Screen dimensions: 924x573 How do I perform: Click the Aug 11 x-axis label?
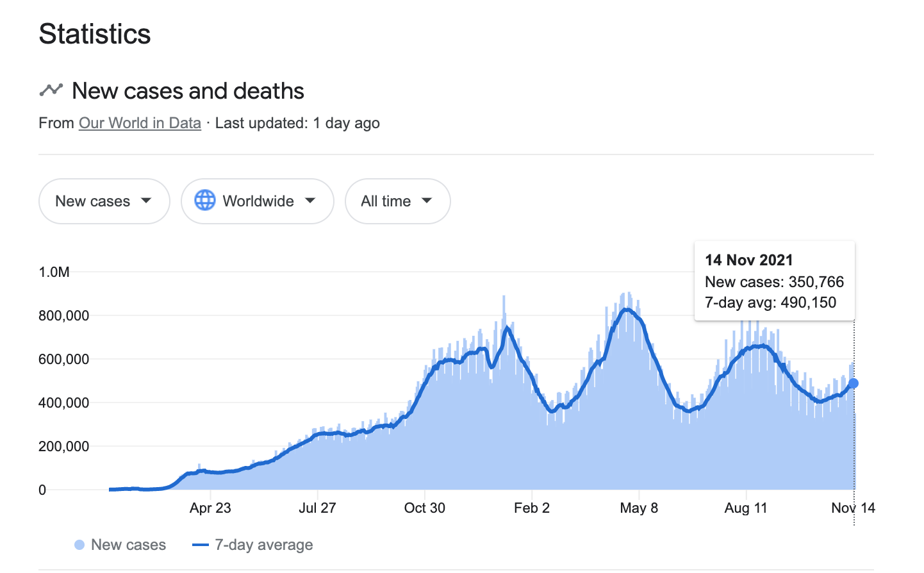point(746,508)
